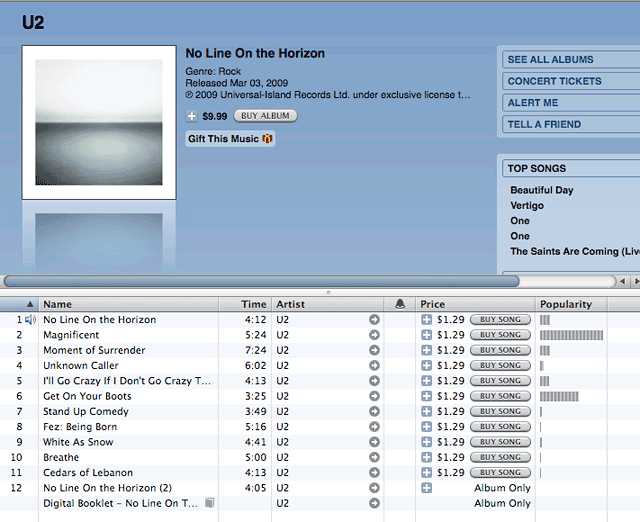Sort tracks by the Time column header

tap(245, 304)
